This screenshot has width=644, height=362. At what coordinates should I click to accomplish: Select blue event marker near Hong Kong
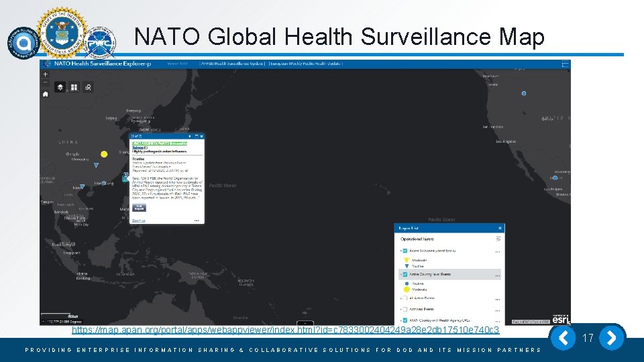(104, 183)
